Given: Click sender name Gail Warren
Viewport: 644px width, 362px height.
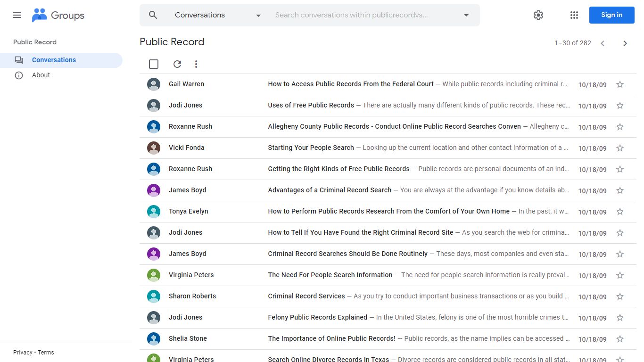Looking at the screenshot, I should pyautogui.click(x=187, y=84).
